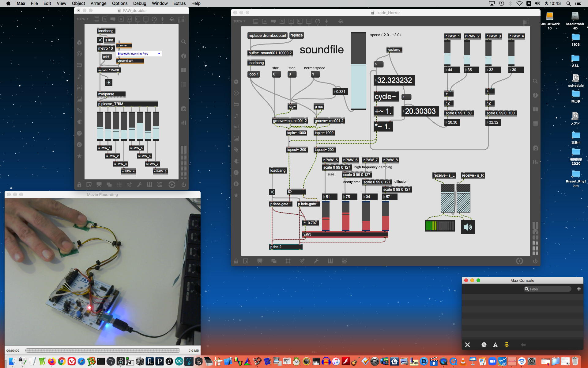Click the loop 1 message box
The image size is (588, 368).
[x=253, y=74]
